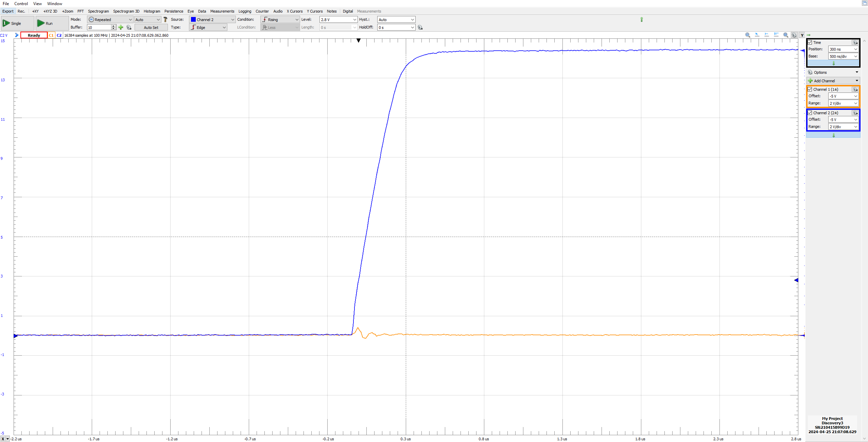868x442 pixels.
Task: Toggle the Channel 2 checkbox
Action: point(810,113)
